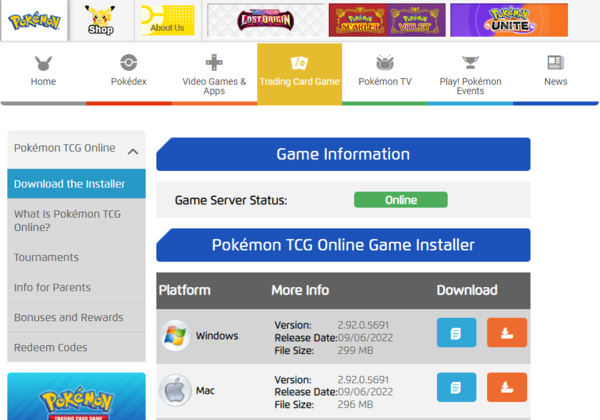Open Info for Parents sidebar link
The image size is (600, 420).
coord(76,287)
